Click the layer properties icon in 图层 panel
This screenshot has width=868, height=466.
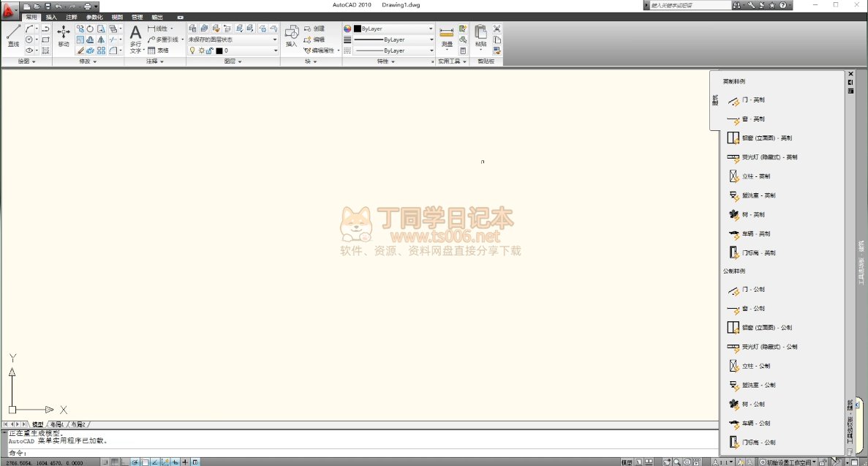click(192, 29)
